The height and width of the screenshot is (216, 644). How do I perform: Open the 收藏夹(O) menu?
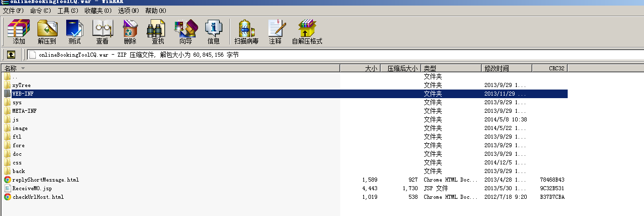tap(98, 11)
